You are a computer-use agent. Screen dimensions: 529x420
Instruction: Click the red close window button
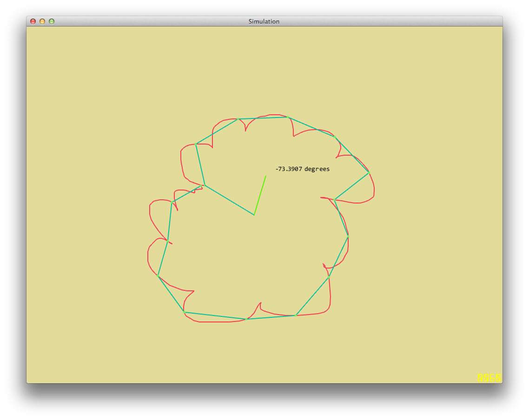[x=33, y=21]
